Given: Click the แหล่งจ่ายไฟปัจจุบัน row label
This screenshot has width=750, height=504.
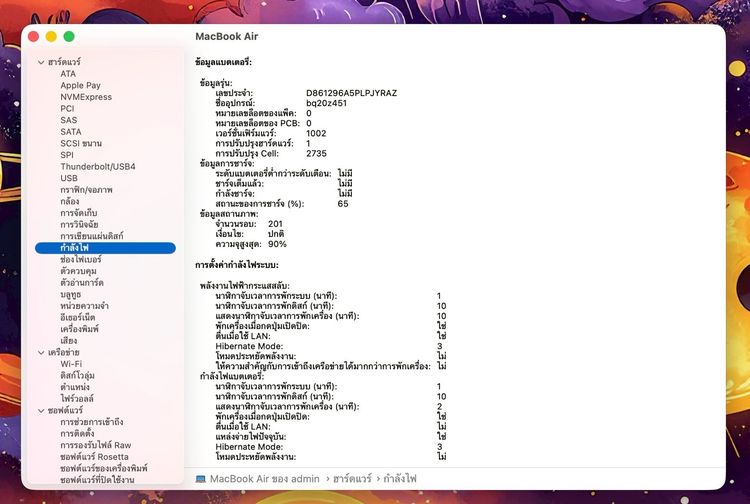Looking at the screenshot, I should 251,437.
